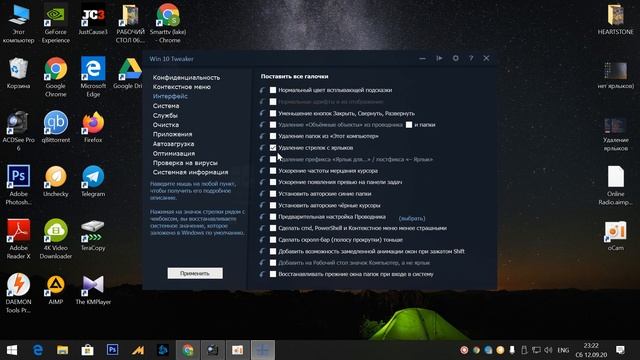The image size is (640, 360).
Task: Go to the Оптимизация section
Action: click(173, 153)
